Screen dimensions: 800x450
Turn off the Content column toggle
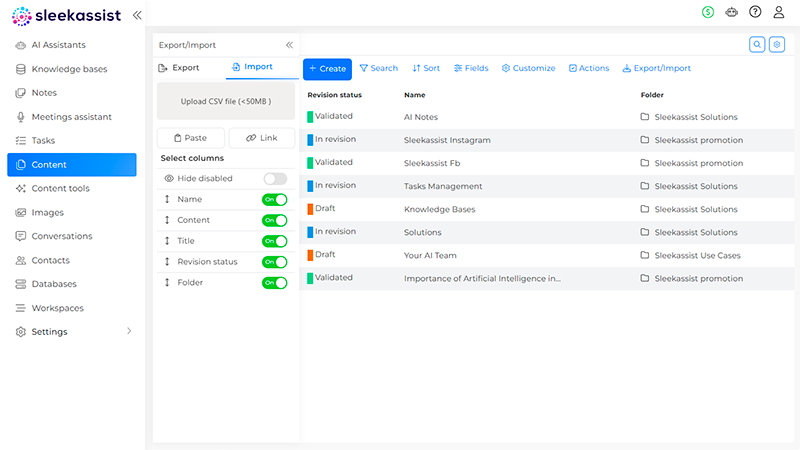(x=274, y=220)
